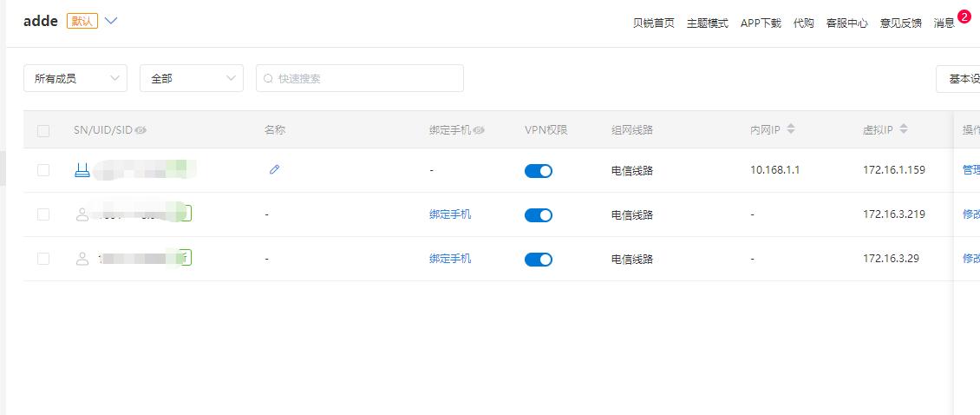Toggle eye icon next to 绑定手机 header
Viewport: 980px width, 415px height.
(x=479, y=130)
